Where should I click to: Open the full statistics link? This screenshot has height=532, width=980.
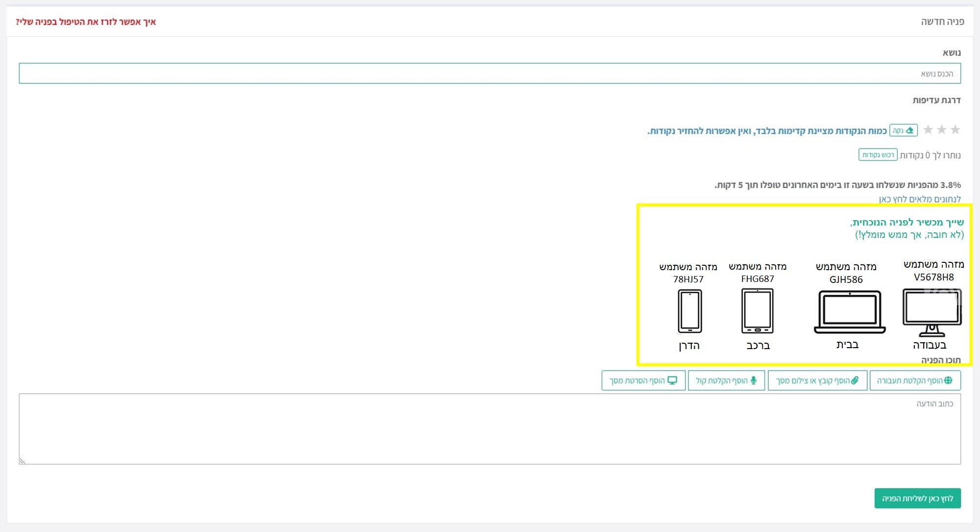919,199
